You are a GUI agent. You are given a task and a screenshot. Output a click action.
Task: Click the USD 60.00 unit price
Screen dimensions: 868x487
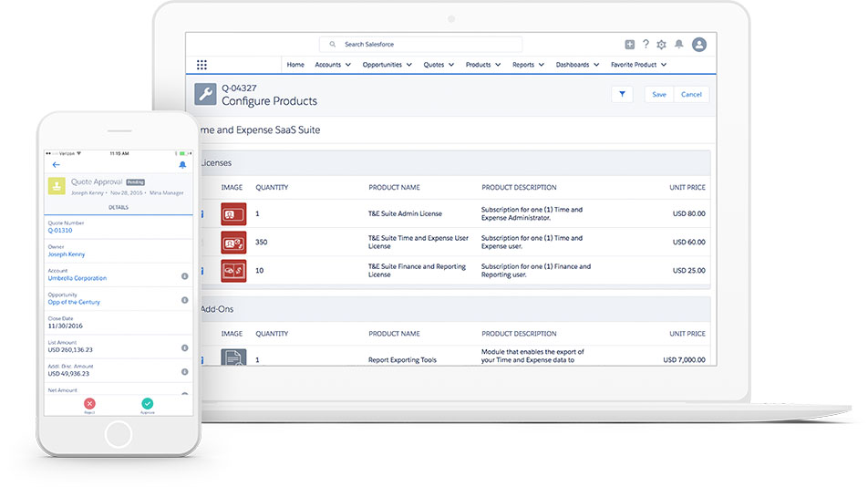coord(688,243)
